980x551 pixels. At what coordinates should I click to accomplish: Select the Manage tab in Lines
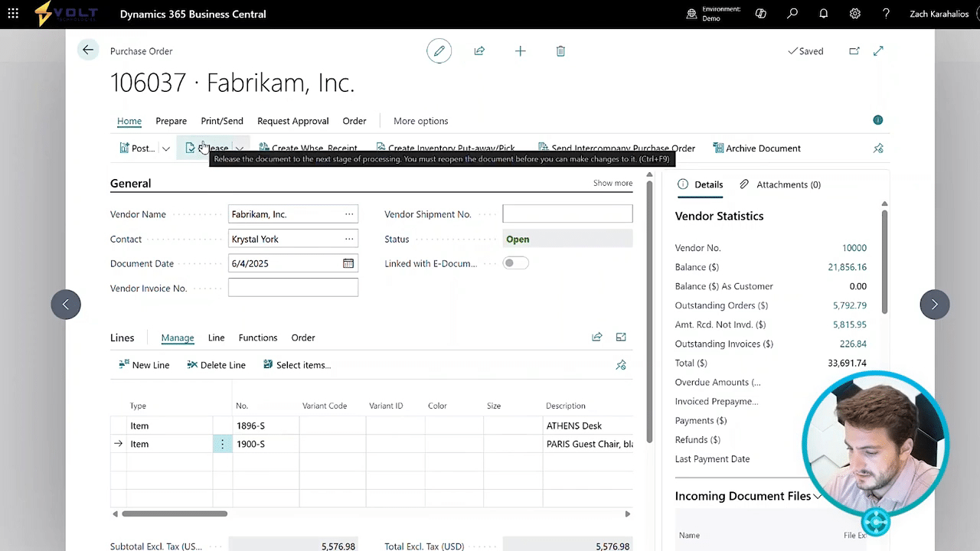(x=178, y=337)
